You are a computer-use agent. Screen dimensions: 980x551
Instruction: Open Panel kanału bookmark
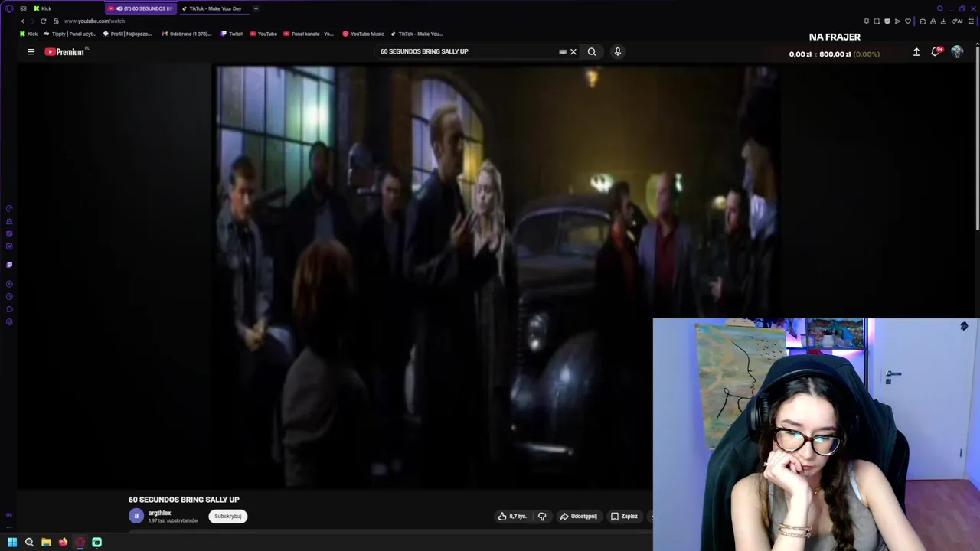[309, 34]
